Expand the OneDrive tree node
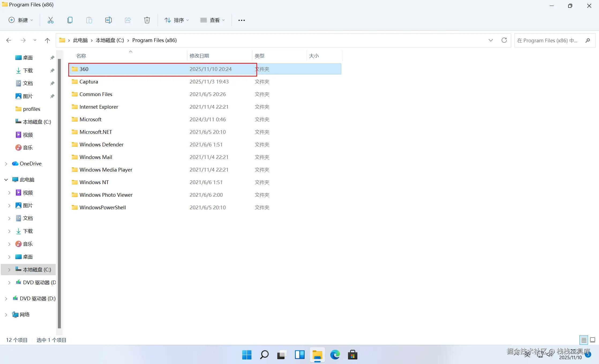This screenshot has width=599, height=364. [6, 164]
